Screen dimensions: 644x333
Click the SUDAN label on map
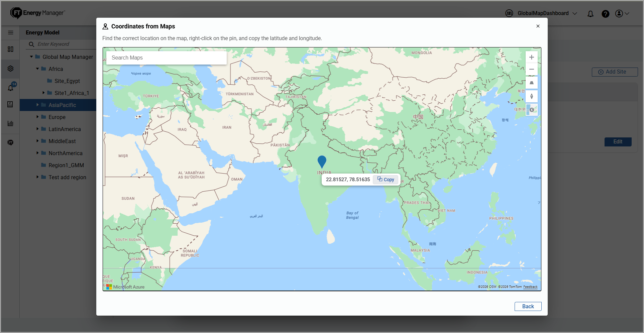pyautogui.click(x=128, y=199)
